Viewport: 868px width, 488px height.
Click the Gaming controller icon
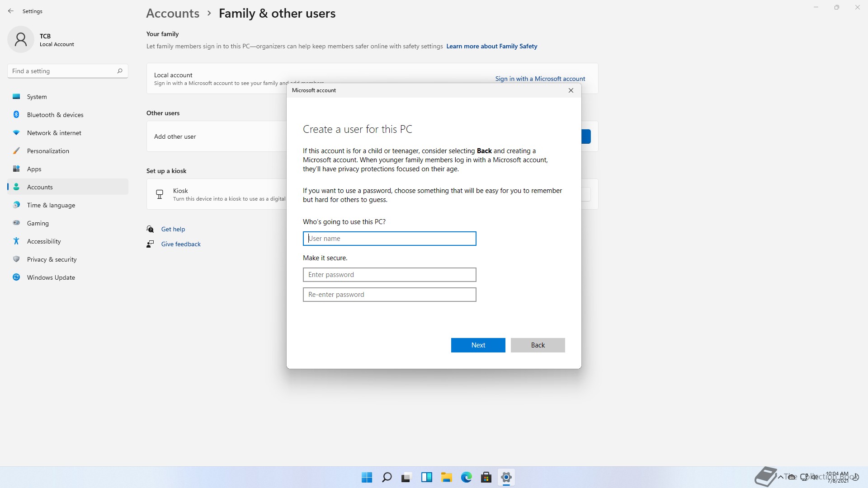point(16,223)
